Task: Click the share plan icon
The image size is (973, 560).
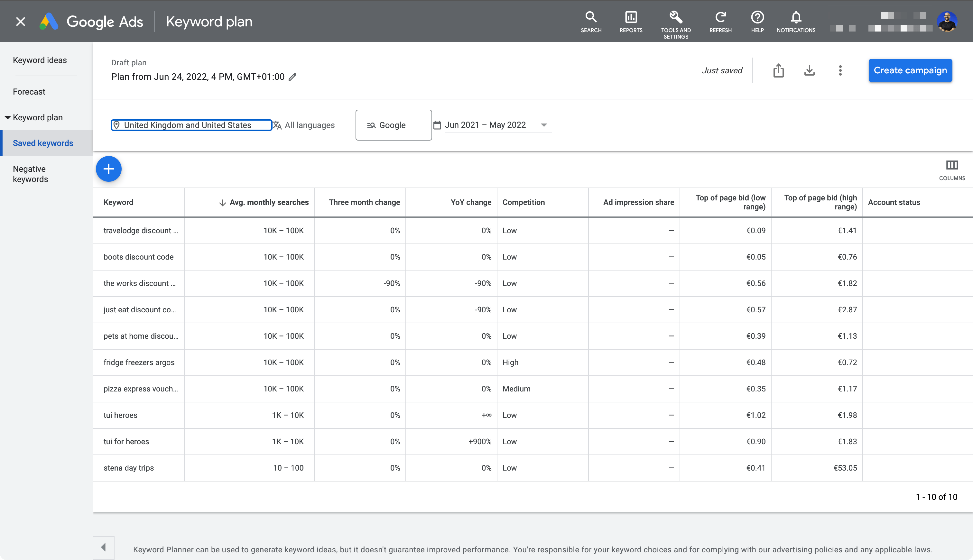Action: [x=779, y=70]
